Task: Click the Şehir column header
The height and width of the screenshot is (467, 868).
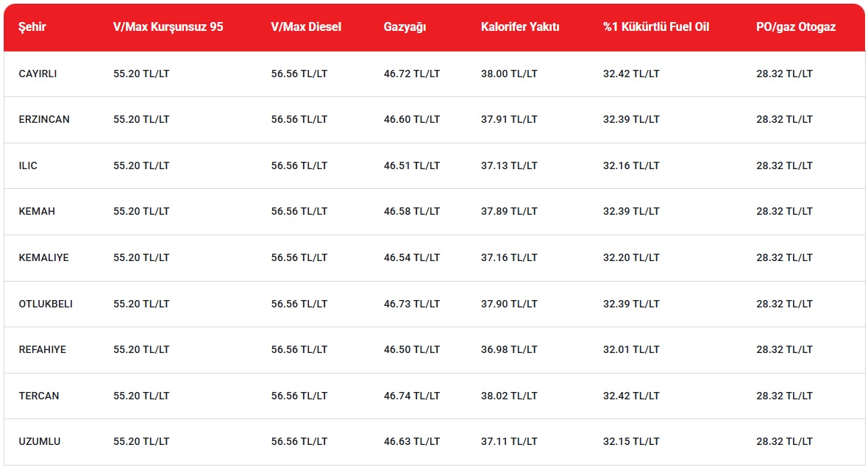Action: coord(33,27)
